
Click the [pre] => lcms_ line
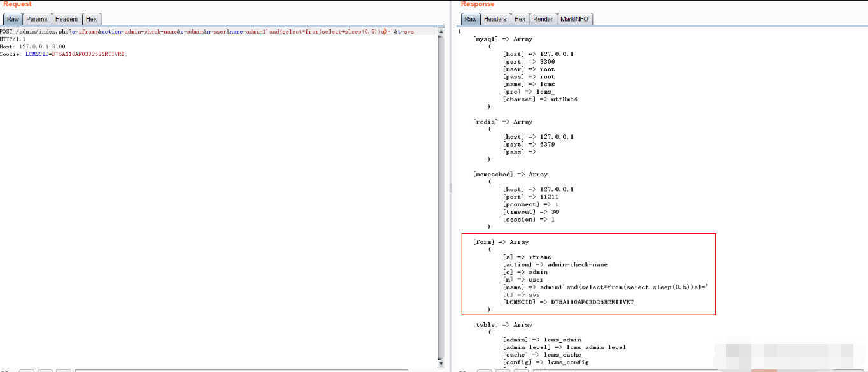pyautogui.click(x=529, y=92)
